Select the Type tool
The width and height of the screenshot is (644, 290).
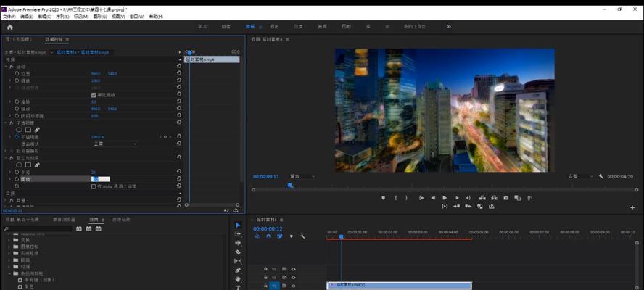click(238, 288)
